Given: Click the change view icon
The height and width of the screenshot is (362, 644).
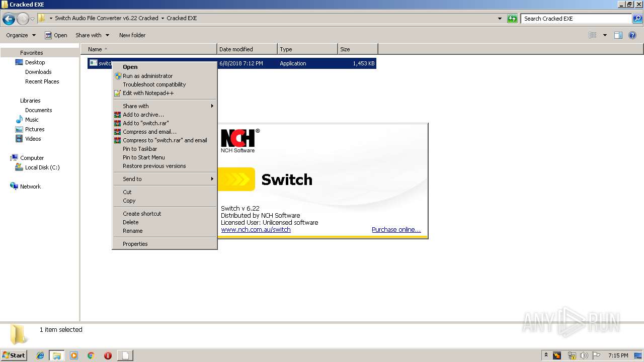Looking at the screenshot, I should (x=593, y=35).
